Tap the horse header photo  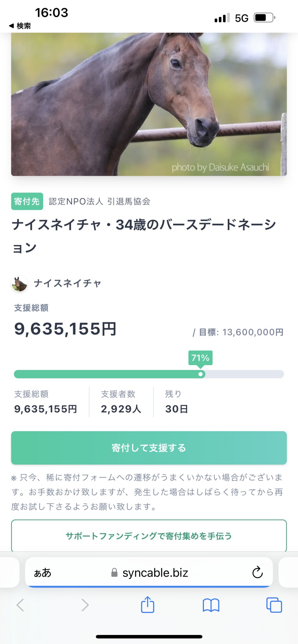coord(149,104)
